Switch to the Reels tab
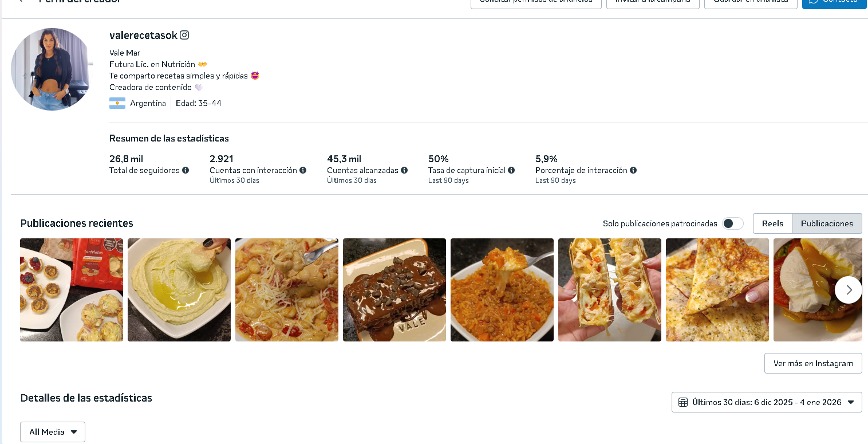This screenshot has height=444, width=868. click(772, 223)
